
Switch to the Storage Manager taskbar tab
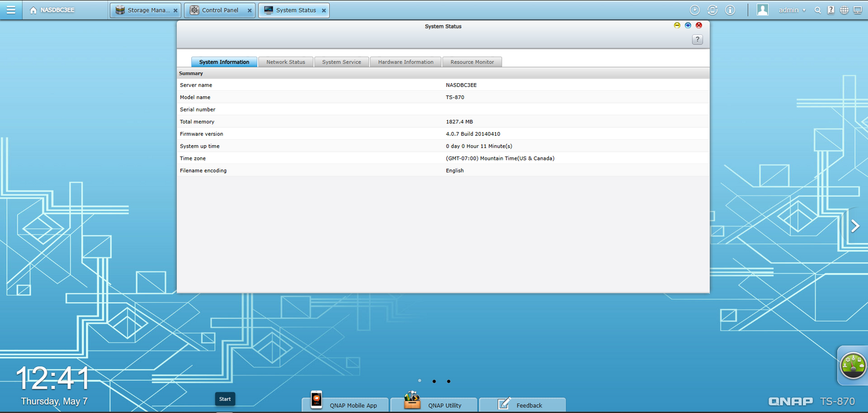[145, 10]
